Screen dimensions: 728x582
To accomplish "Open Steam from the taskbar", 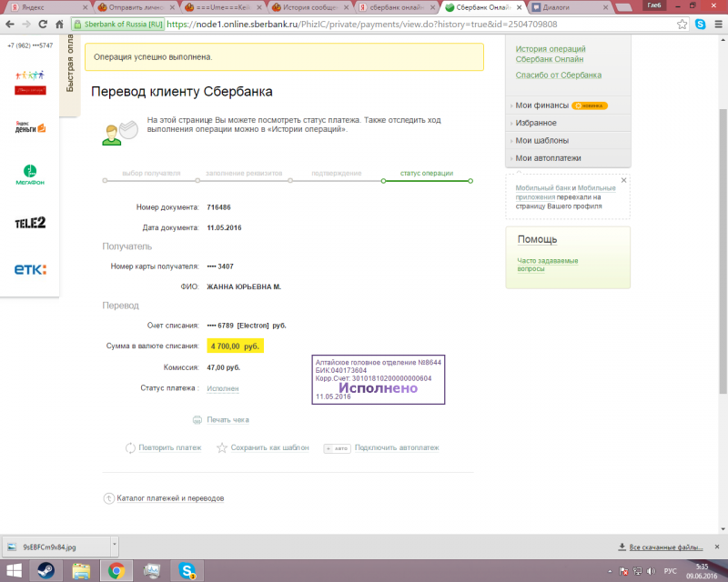I will (x=46, y=571).
